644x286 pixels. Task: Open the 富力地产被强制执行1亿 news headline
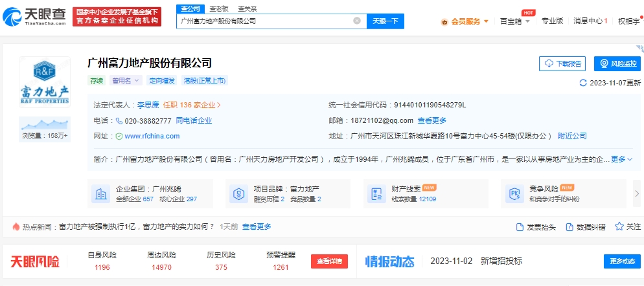pyautogui.click(x=137, y=226)
